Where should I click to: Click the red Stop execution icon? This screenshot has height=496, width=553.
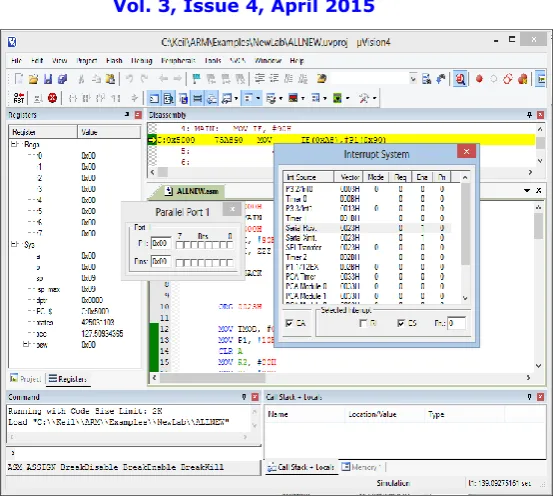pyautogui.click(x=52, y=98)
